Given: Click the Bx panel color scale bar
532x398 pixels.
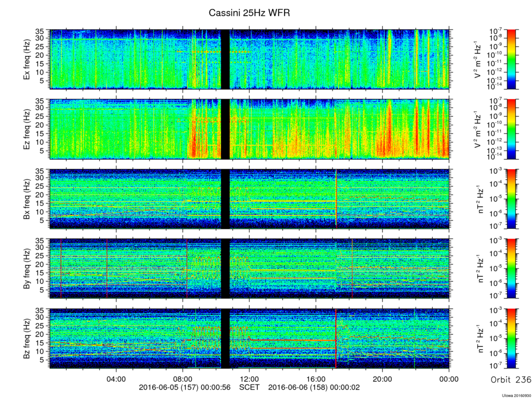Looking at the screenshot, I should click(511, 199).
